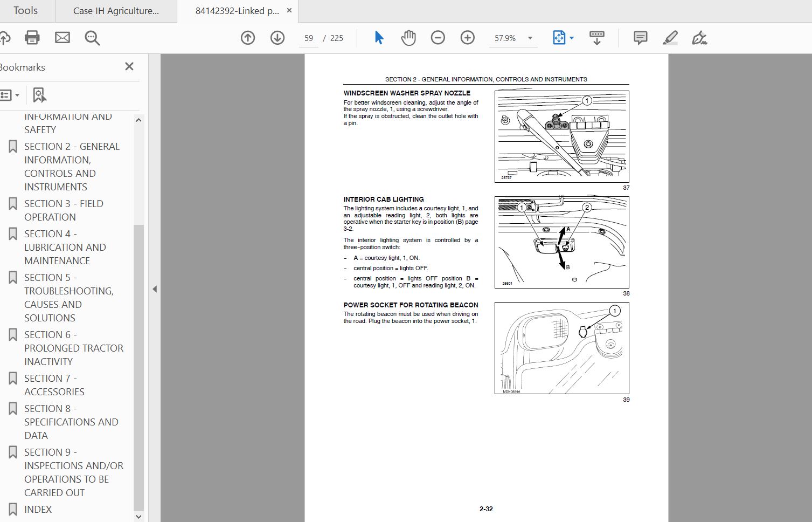Add a comment note icon
812x522 pixels.
coord(640,38)
